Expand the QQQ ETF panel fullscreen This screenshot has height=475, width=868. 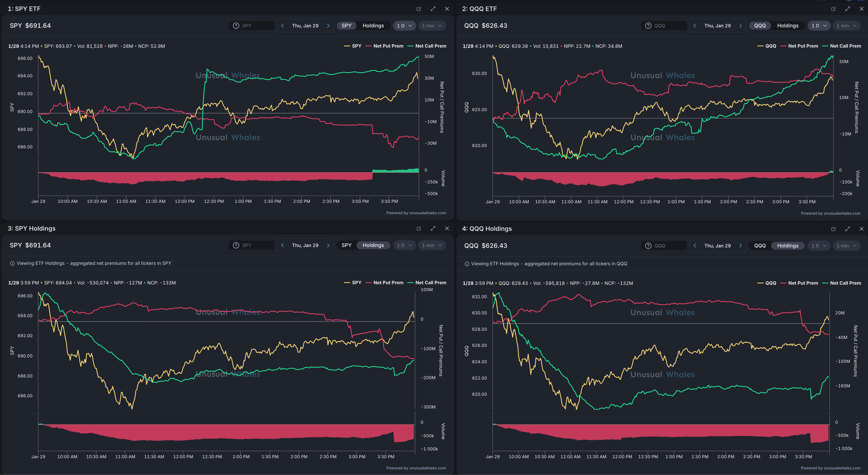click(x=847, y=9)
